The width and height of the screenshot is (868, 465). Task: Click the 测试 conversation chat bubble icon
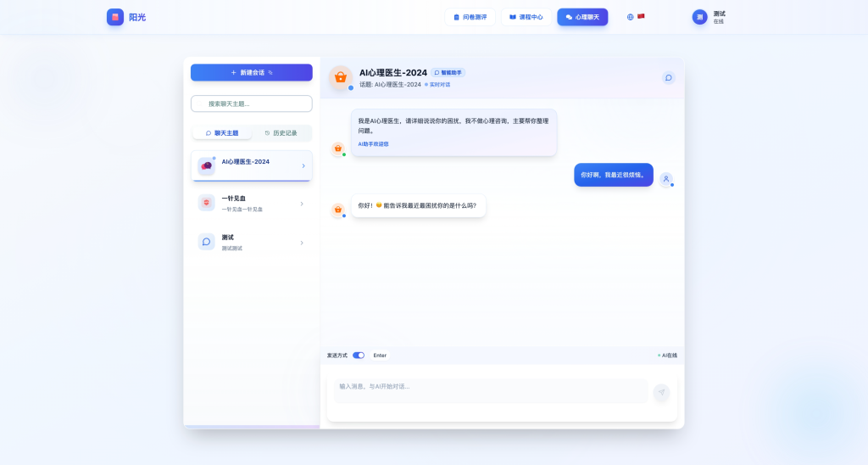tap(207, 242)
